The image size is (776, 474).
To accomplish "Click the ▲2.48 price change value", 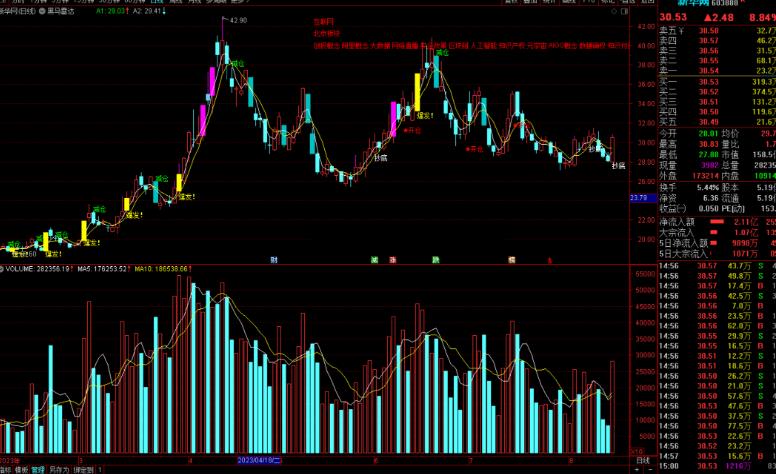I will coord(719,17).
